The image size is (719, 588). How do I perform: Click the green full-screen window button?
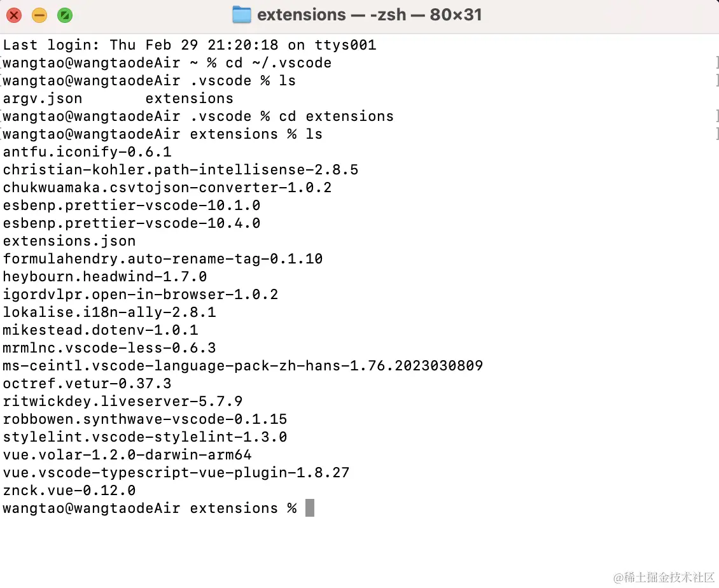[65, 15]
